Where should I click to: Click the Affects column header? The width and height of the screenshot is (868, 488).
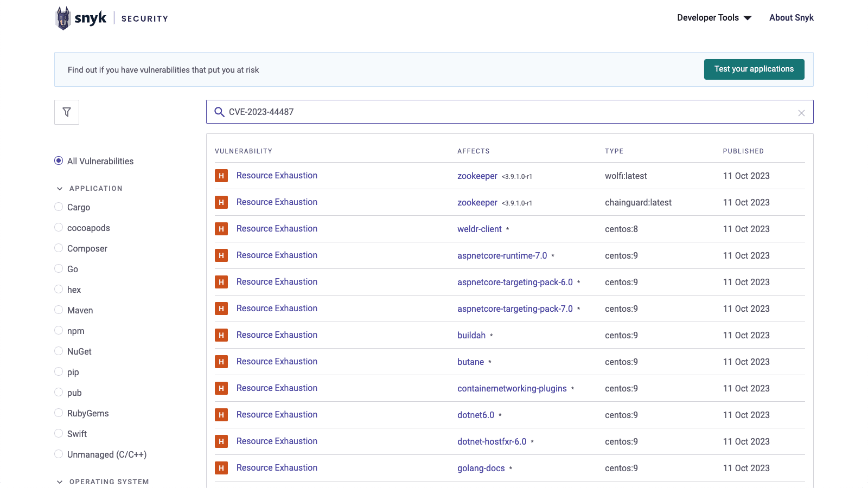474,151
